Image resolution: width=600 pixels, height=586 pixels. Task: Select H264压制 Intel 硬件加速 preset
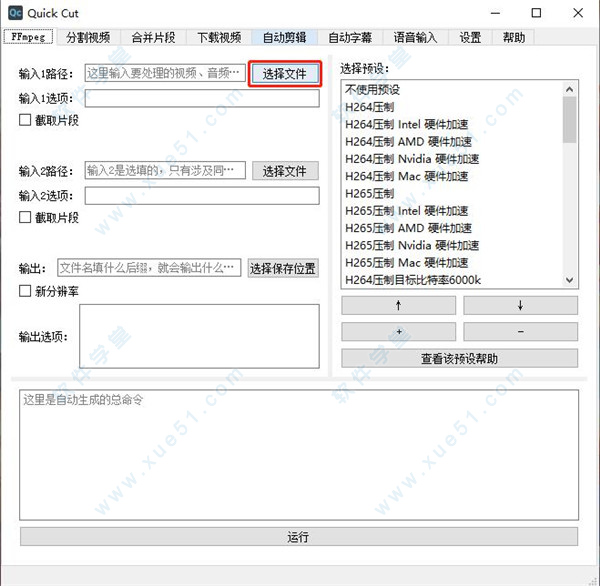pyautogui.click(x=453, y=124)
